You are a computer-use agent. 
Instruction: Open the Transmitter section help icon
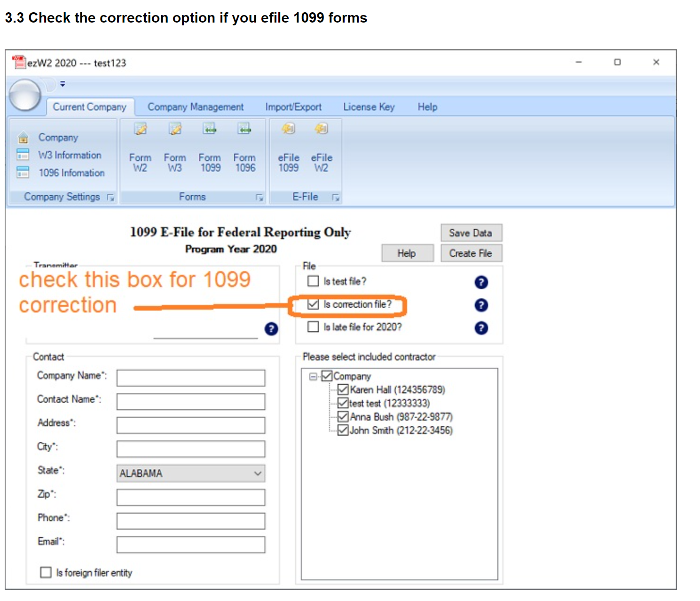[x=271, y=329]
